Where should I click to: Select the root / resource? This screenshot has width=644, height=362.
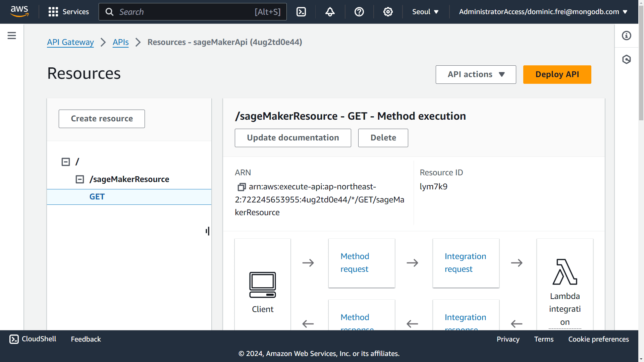tap(77, 162)
